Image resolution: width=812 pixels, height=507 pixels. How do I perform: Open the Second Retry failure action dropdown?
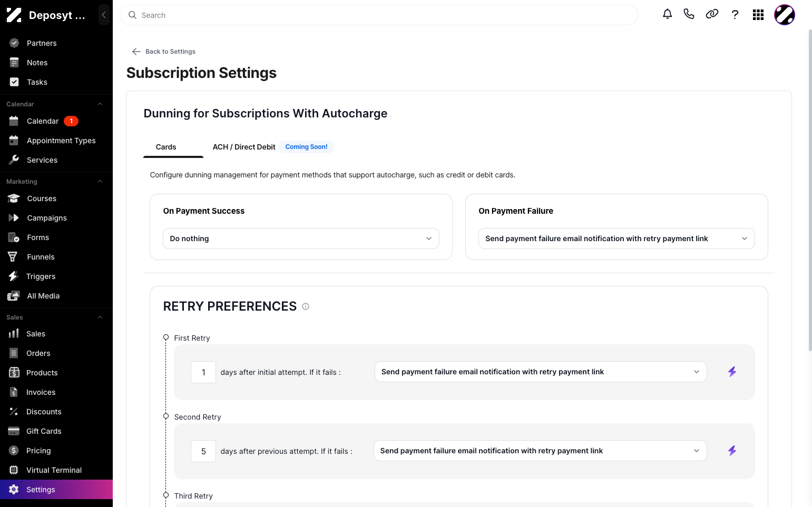point(540,451)
